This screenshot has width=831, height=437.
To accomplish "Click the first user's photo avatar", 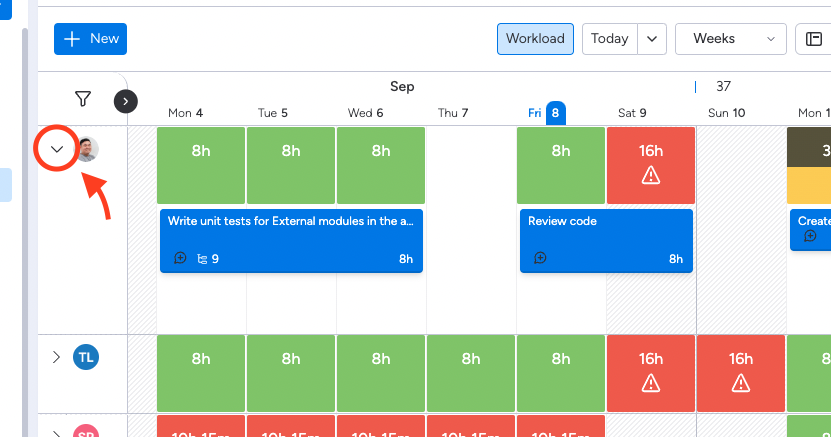I will pyautogui.click(x=87, y=150).
